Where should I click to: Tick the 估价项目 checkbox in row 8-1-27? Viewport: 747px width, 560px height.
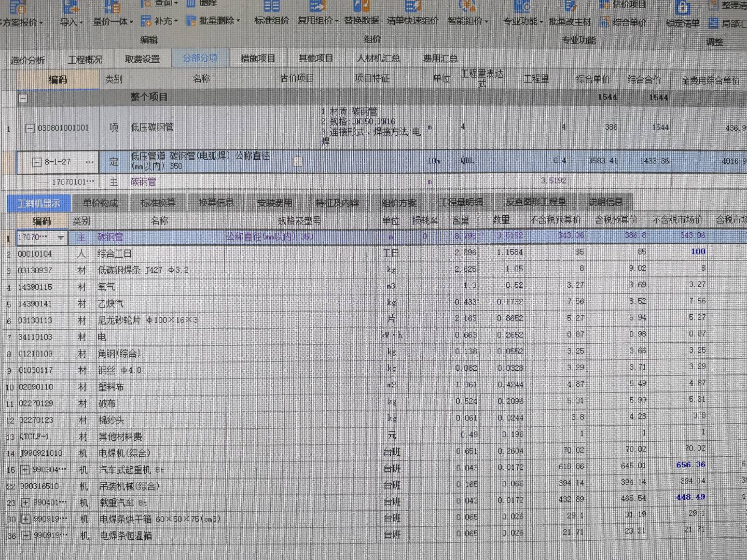click(x=298, y=162)
